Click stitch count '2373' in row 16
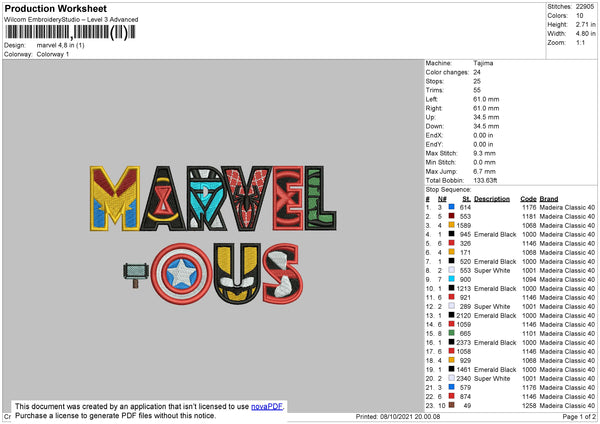 (463, 342)
